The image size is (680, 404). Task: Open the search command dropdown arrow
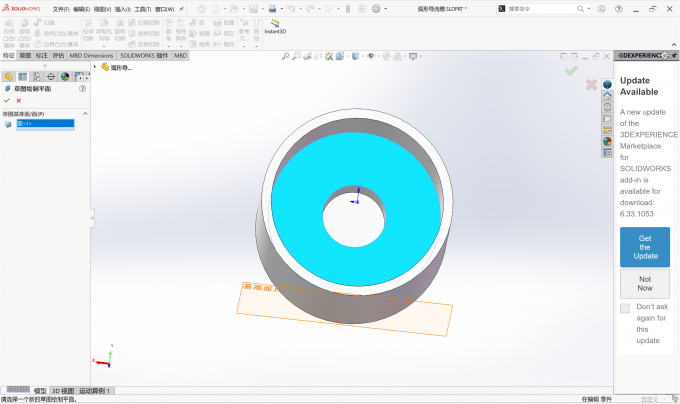(x=588, y=9)
